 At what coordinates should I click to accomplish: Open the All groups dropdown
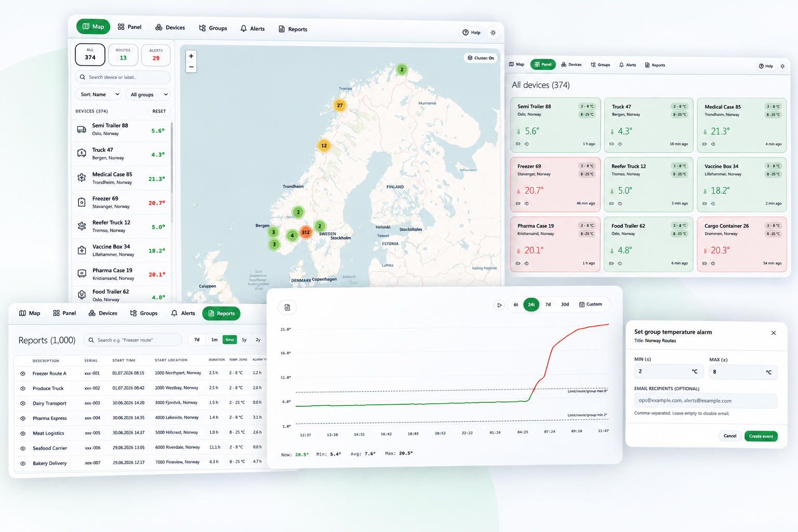coord(149,95)
